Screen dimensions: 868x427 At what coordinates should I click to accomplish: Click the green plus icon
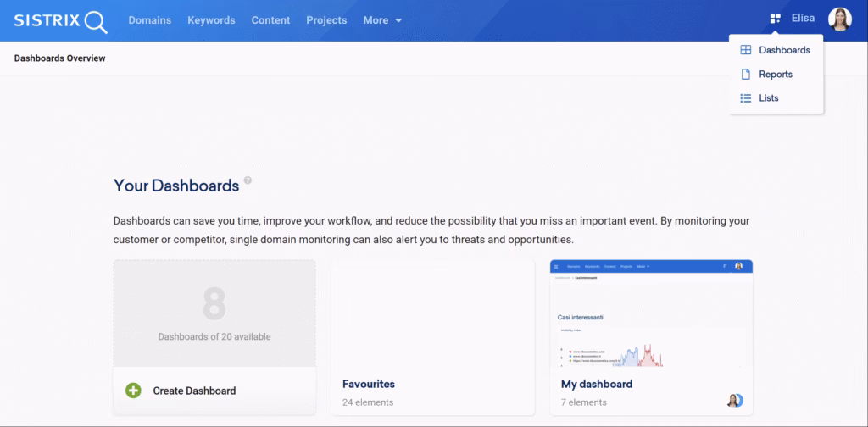coord(133,391)
